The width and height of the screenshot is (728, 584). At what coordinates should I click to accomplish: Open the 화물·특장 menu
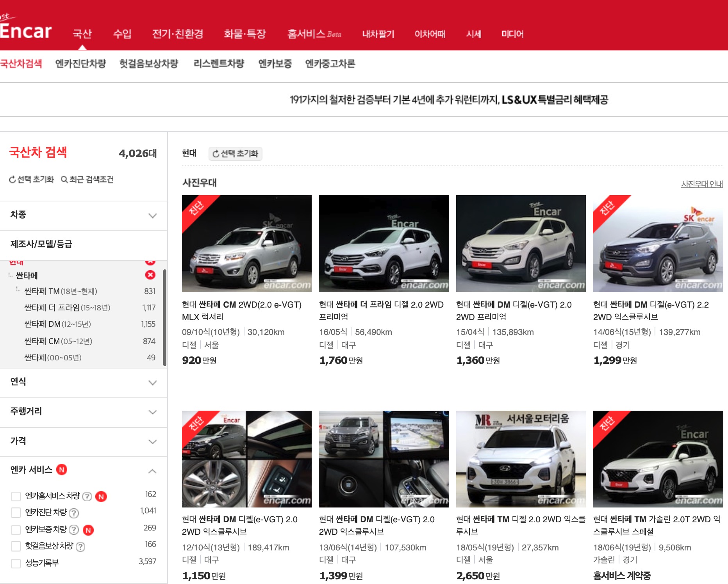coord(245,34)
